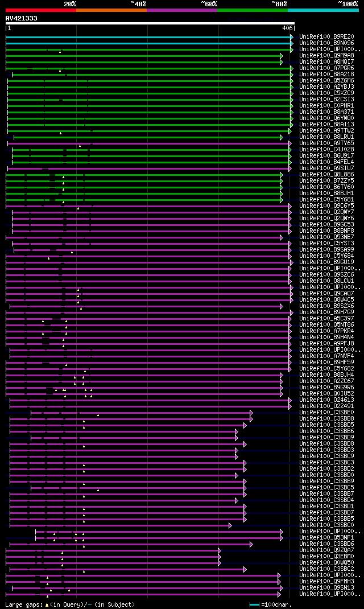Select the UniRef100_C3SBD9 label
This screenshot has width=364, height=609.
coord(326,438)
